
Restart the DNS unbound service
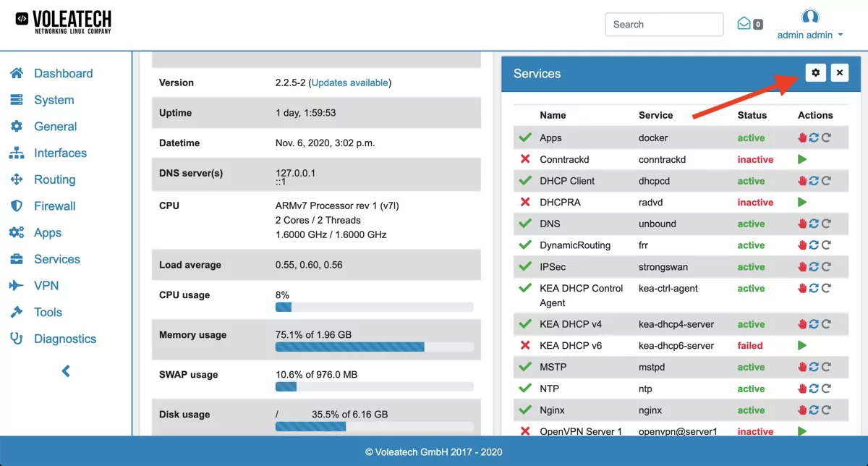tap(814, 224)
